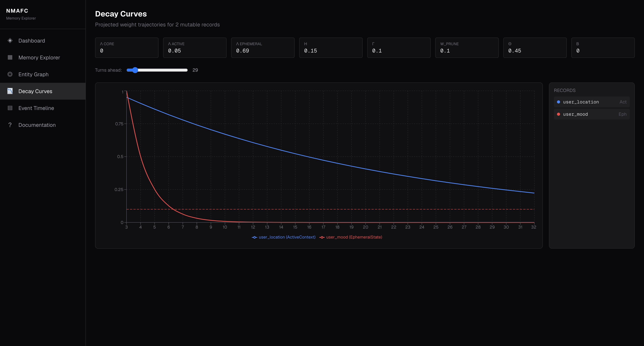Click the Decay Curves chart icon
Screen dimensions: 644x346
click(x=10, y=91)
